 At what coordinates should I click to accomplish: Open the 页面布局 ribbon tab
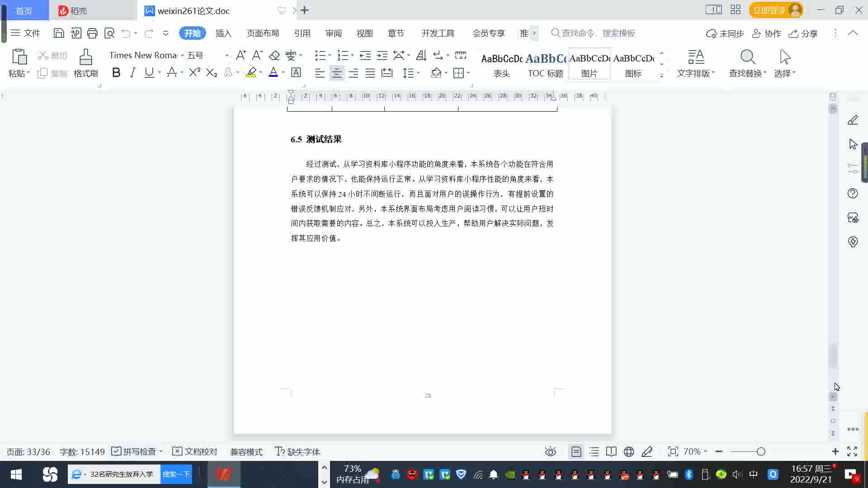pyautogui.click(x=263, y=33)
